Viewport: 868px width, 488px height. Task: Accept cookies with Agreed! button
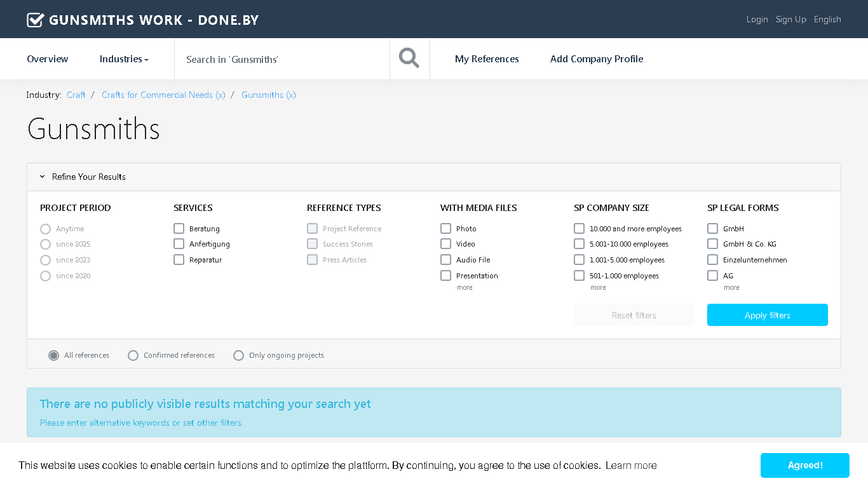805,466
